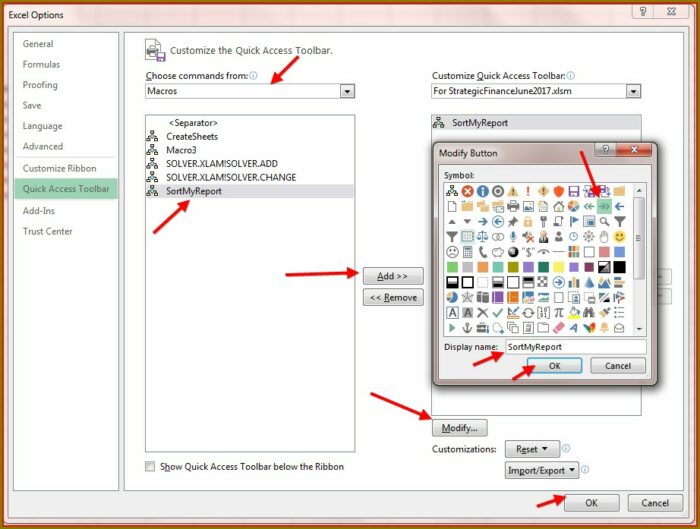Click OK in Excel Options dialog
700x529 pixels.
click(592, 503)
